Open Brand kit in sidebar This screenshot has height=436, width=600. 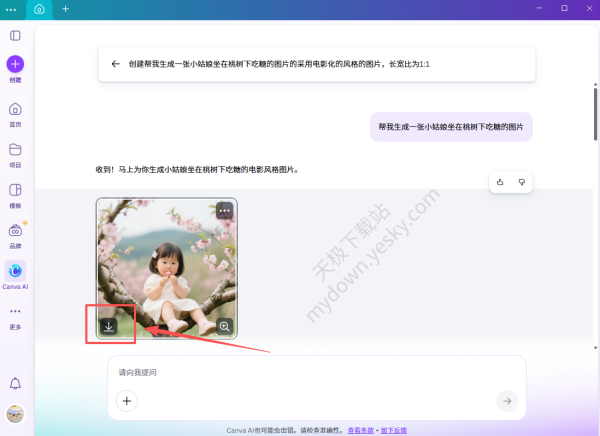coord(15,232)
